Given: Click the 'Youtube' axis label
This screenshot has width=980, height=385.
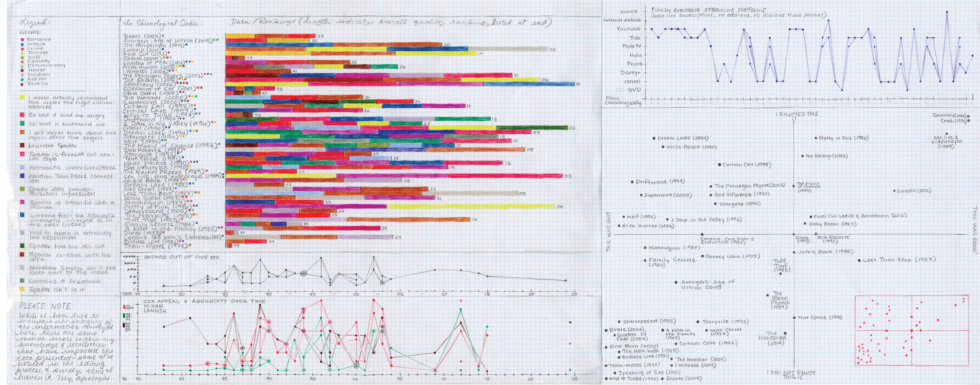Looking at the screenshot, I should (x=628, y=29).
